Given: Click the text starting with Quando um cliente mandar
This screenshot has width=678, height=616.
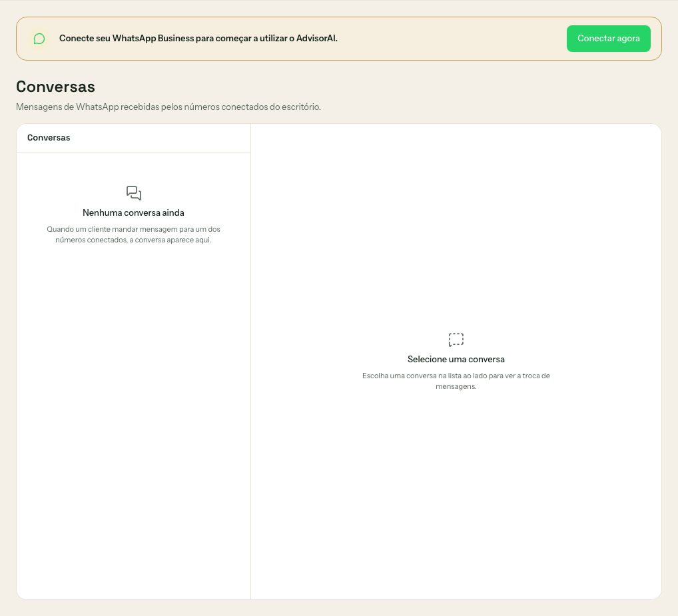Looking at the screenshot, I should tap(133, 234).
